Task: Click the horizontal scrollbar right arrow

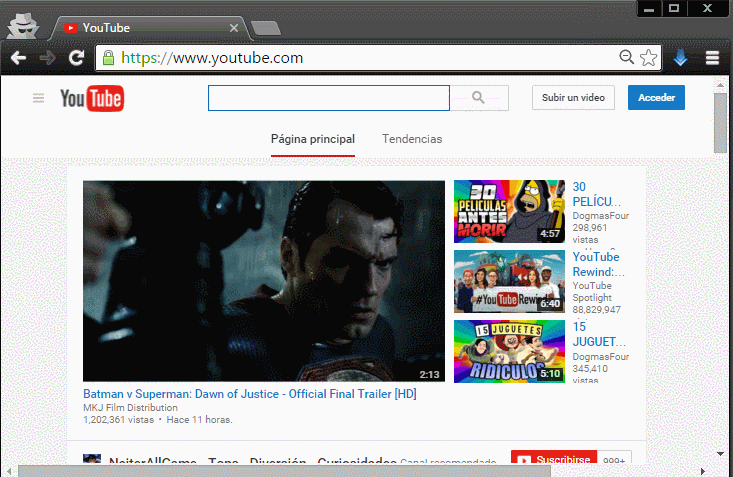Action: 702,471
